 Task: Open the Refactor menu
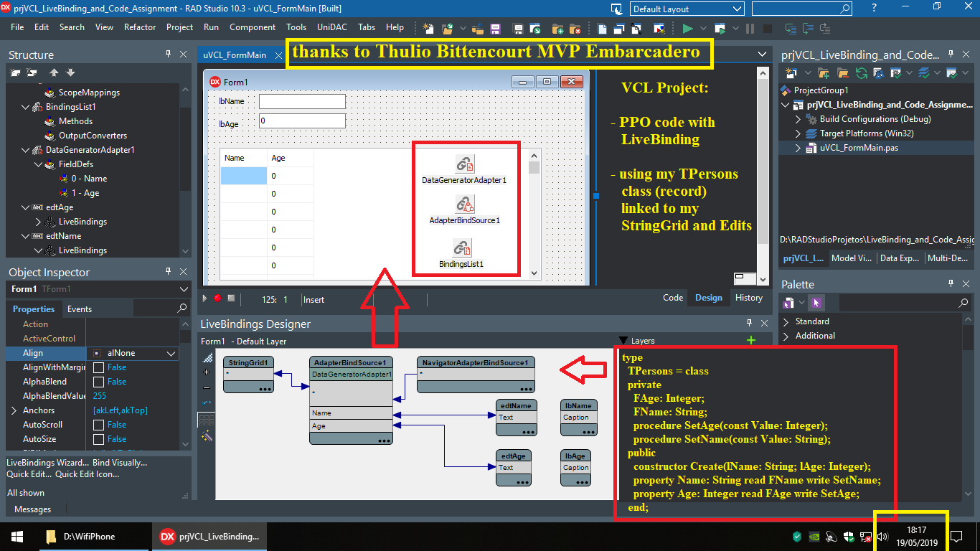pos(140,27)
